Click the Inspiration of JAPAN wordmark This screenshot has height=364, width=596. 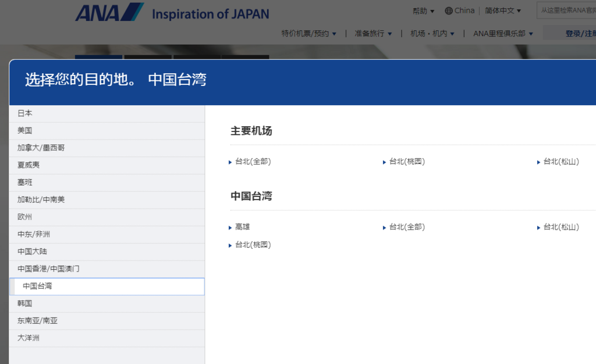click(210, 14)
